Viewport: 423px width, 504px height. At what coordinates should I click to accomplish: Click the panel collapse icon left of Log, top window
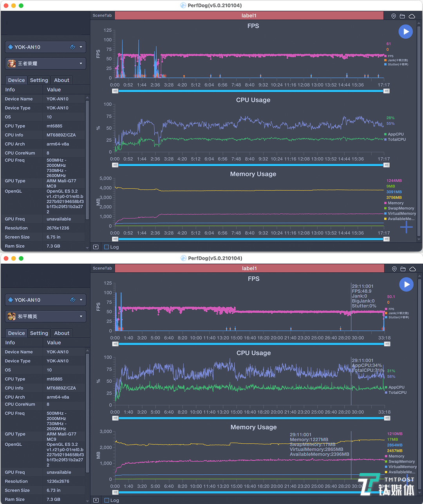click(96, 247)
